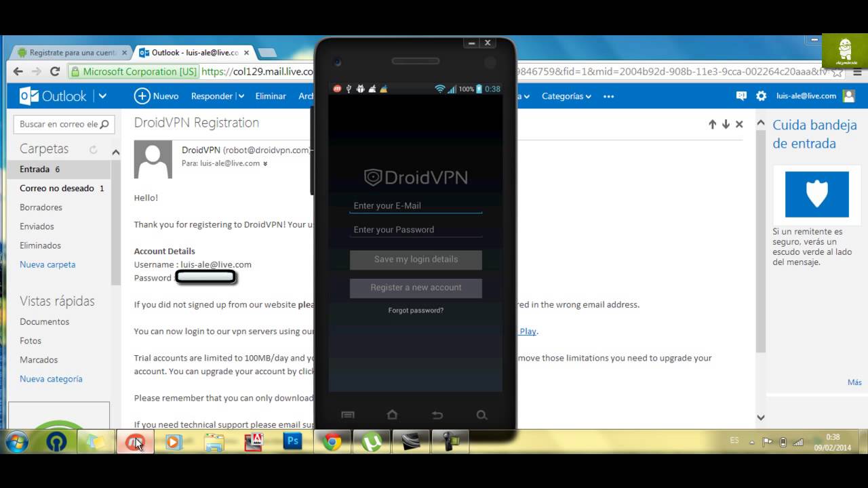Tap the Register a new account button

[x=416, y=288]
